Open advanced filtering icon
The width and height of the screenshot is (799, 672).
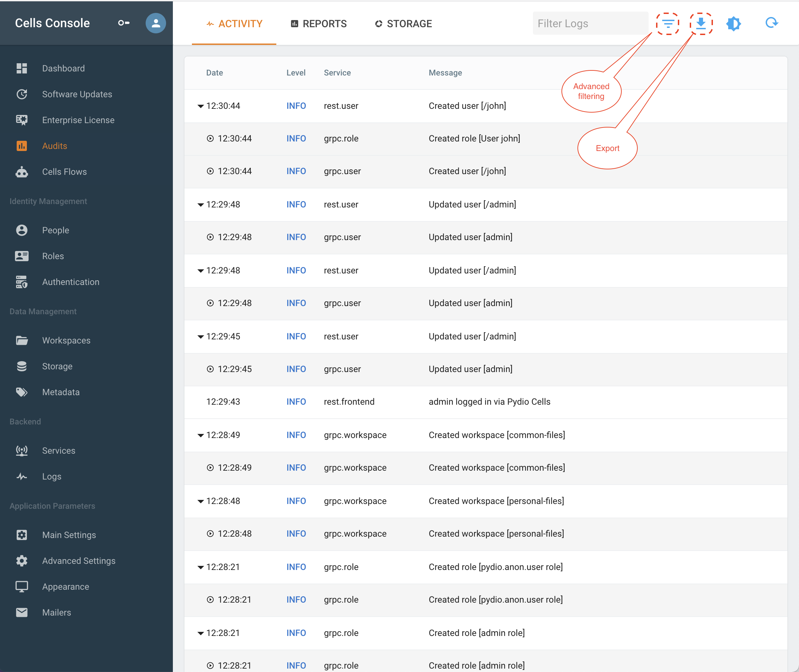(668, 23)
